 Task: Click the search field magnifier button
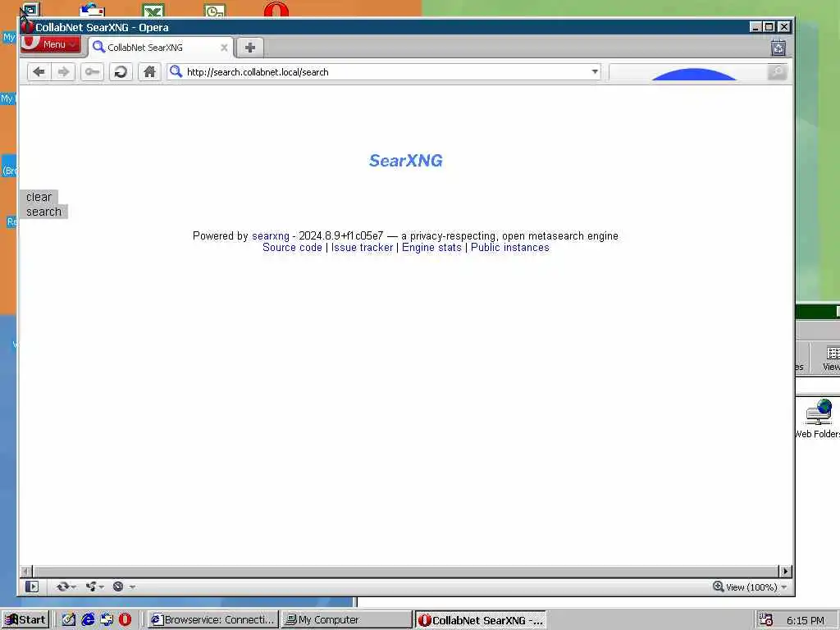tap(777, 72)
